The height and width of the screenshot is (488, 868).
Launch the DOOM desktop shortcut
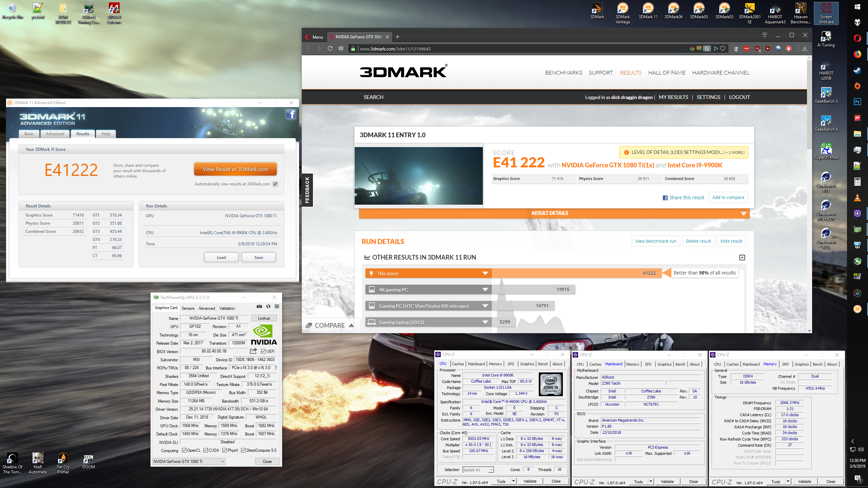click(88, 461)
